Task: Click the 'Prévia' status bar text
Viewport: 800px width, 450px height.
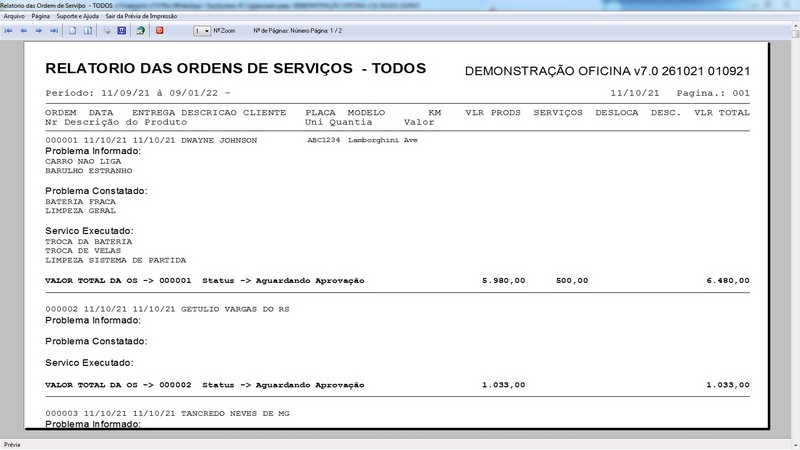Action: click(x=12, y=445)
